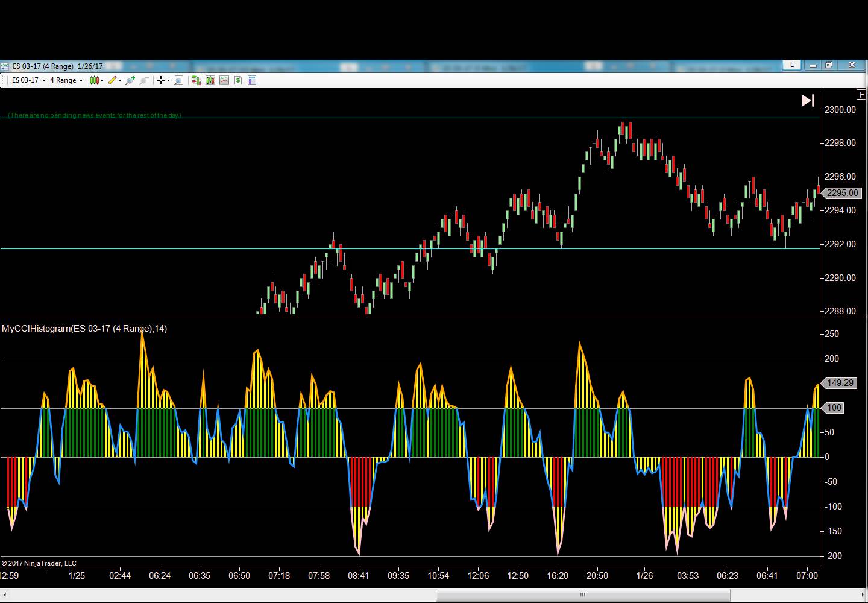Click the 2292.00 price axis label
Screen dimensions: 868x603
[840, 244]
